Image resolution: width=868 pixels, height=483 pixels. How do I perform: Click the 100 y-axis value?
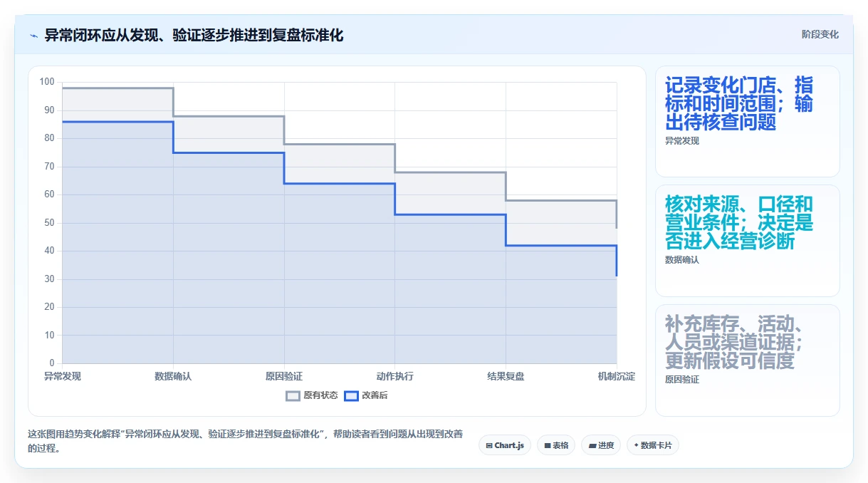coord(47,82)
